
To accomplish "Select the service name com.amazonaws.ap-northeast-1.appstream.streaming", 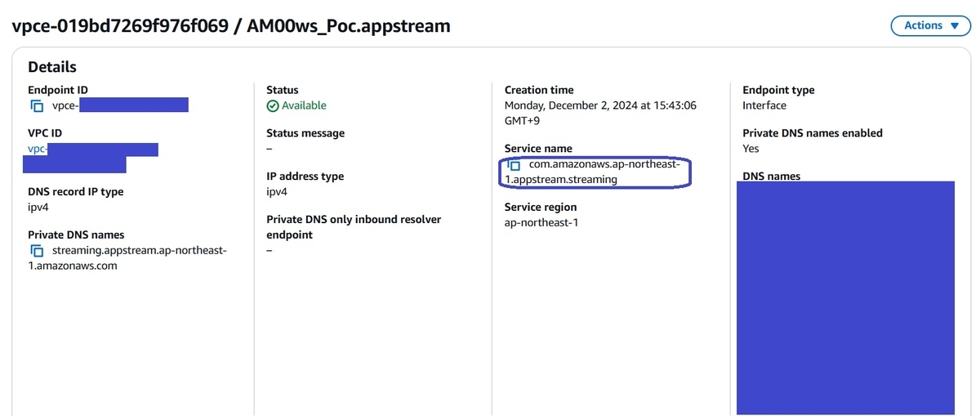I will (593, 172).
